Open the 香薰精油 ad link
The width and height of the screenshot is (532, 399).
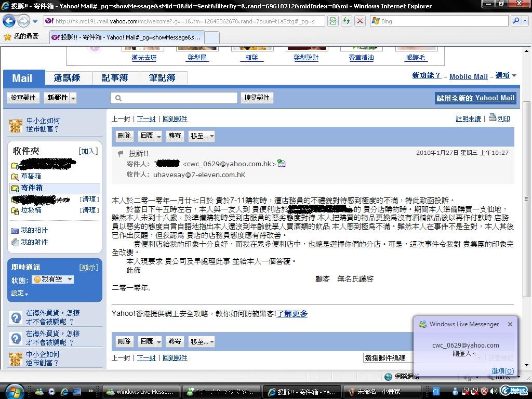[361, 57]
